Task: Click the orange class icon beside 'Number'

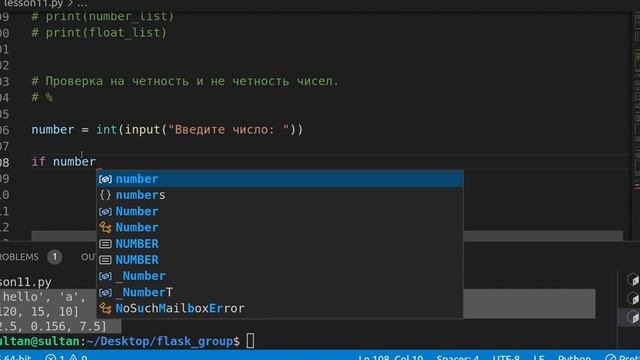Action: (x=105, y=227)
